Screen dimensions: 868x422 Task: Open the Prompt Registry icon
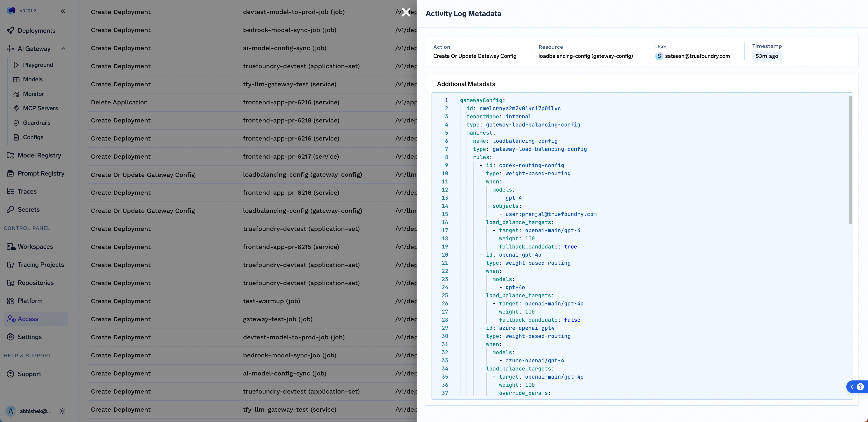[10, 173]
